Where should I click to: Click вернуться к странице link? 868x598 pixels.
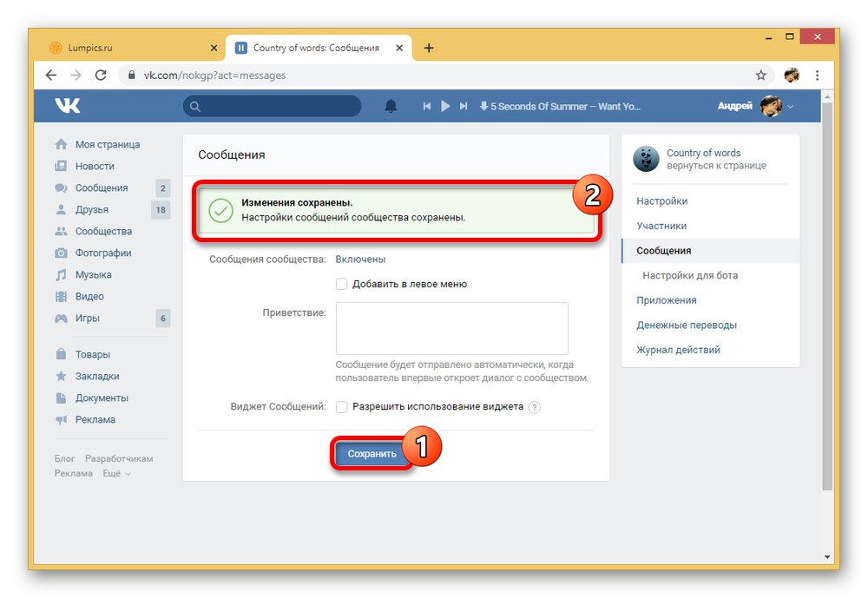(716, 166)
